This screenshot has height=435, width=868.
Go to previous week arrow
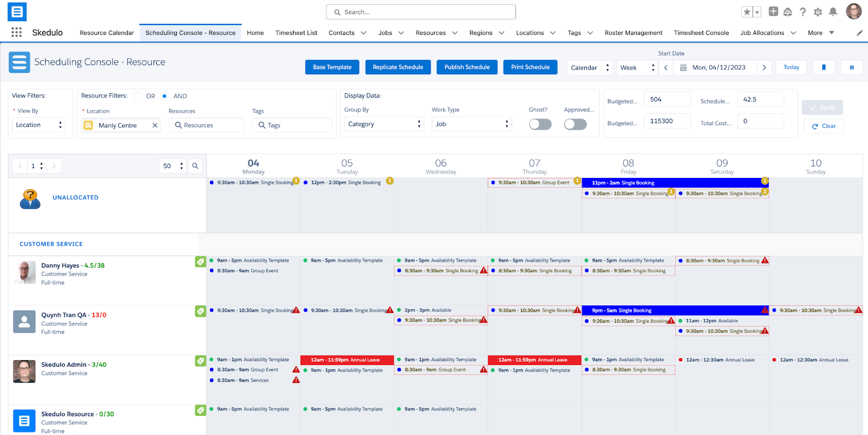click(666, 68)
